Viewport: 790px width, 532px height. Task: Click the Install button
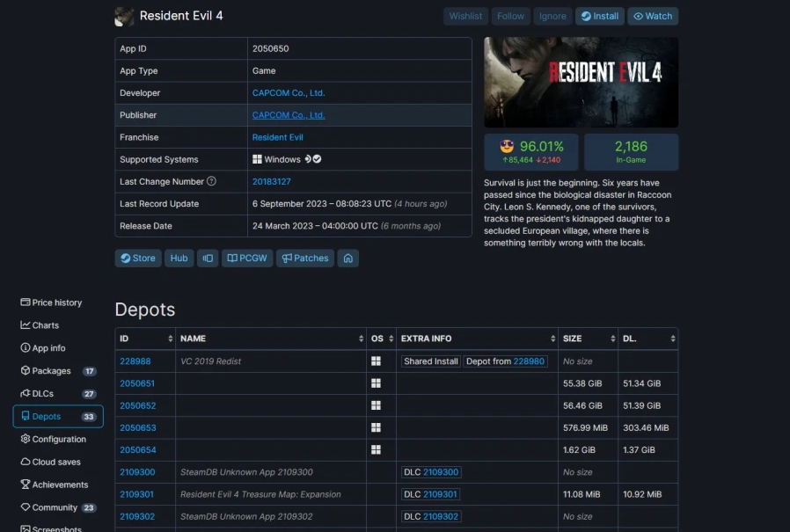pos(600,16)
